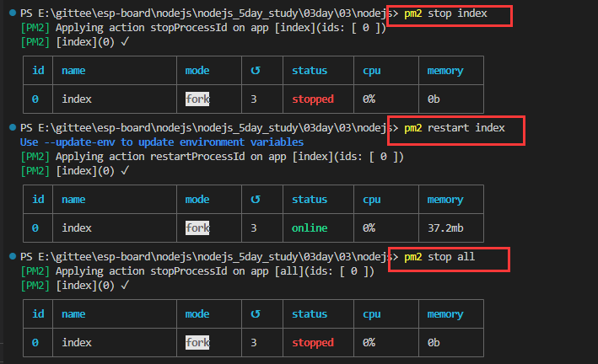Screen dimensions: 598x364
Task: Click the green 'online' status cell
Action: (310, 228)
